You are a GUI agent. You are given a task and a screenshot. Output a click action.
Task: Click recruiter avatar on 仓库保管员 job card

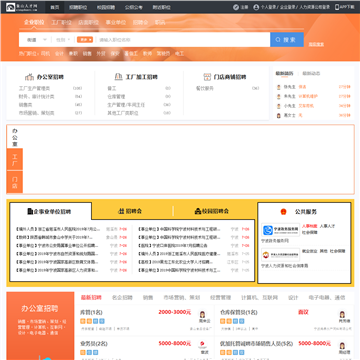[x=342, y=314]
